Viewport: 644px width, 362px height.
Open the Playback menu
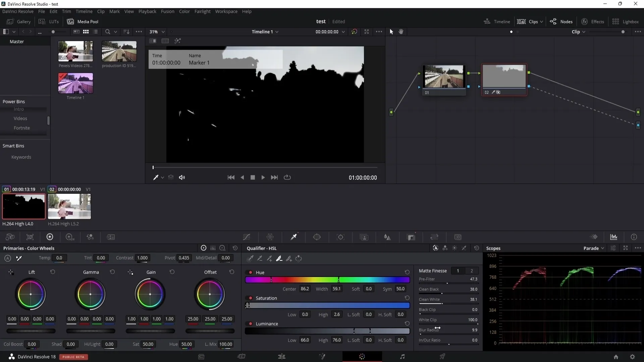tap(147, 11)
